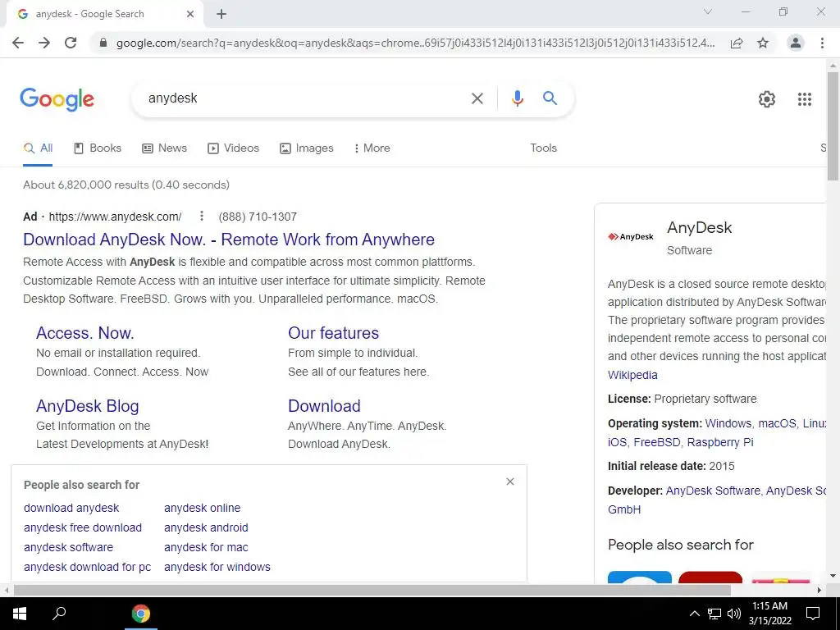Open the iOS operating system link
Viewport: 840px width, 630px height.
(617, 442)
